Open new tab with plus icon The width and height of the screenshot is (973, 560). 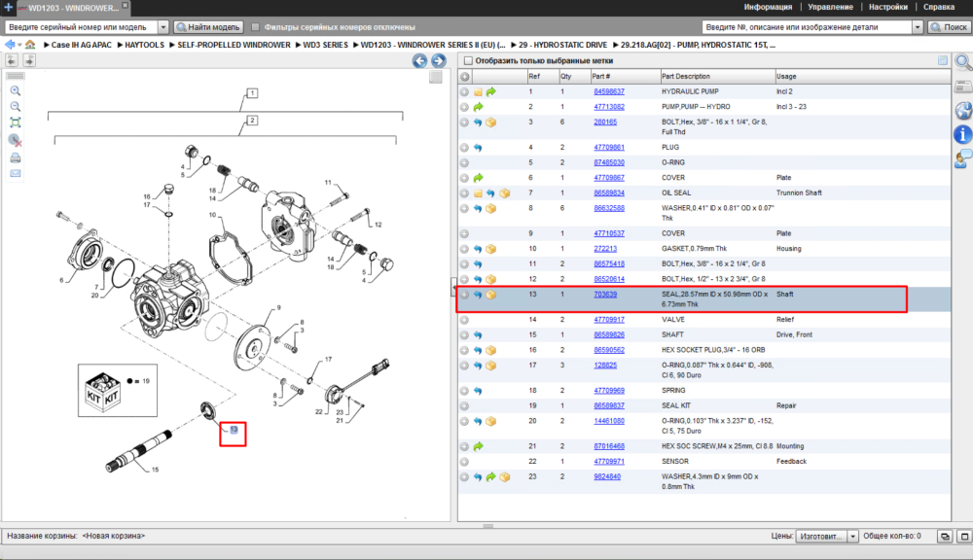[8, 8]
